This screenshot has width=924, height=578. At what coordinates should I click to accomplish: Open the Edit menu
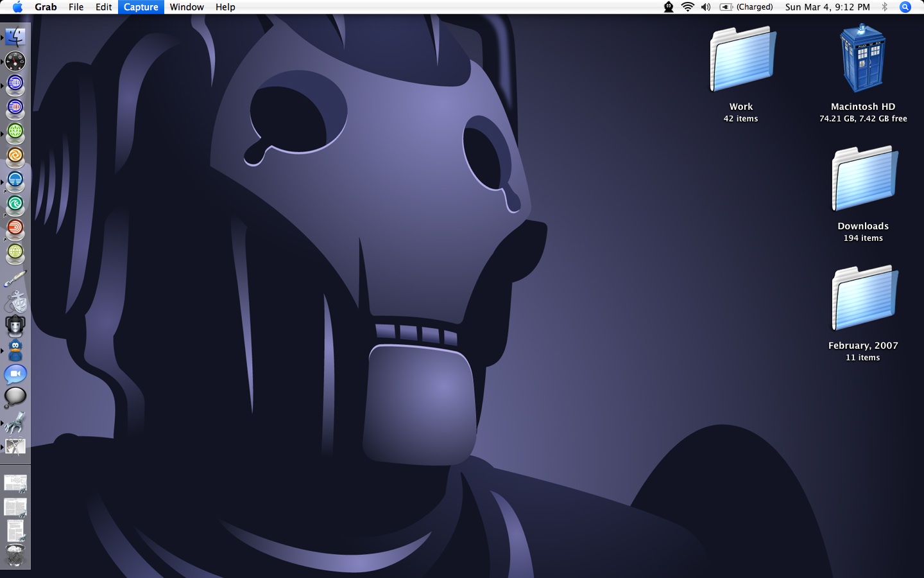pyautogui.click(x=103, y=7)
